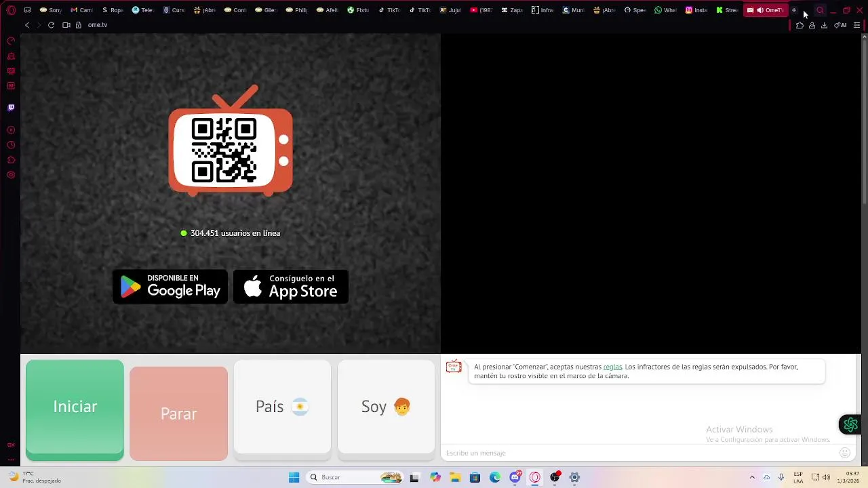Open the emoji picker in chat
This screenshot has height=488, width=868.
pos(845,453)
